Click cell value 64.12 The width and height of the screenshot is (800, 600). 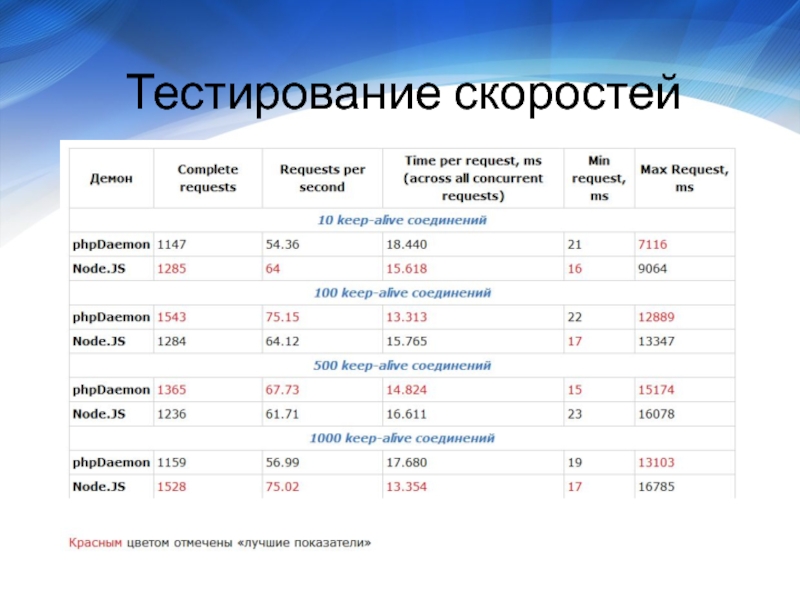[x=282, y=341]
